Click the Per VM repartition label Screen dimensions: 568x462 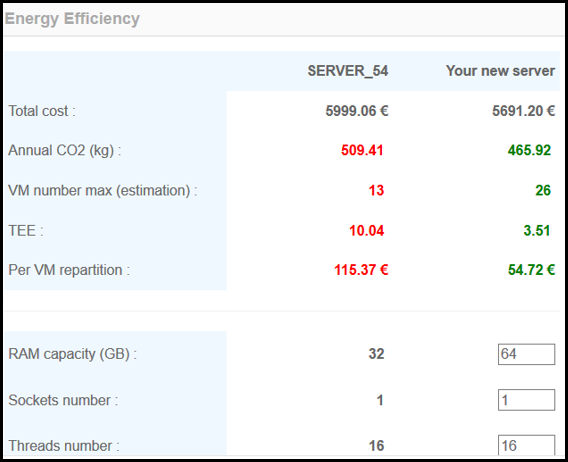(x=69, y=270)
